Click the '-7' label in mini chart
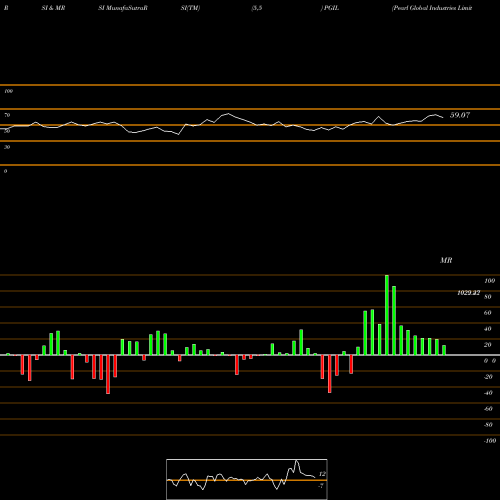Screen dimensions: 500x500 [x=321, y=486]
